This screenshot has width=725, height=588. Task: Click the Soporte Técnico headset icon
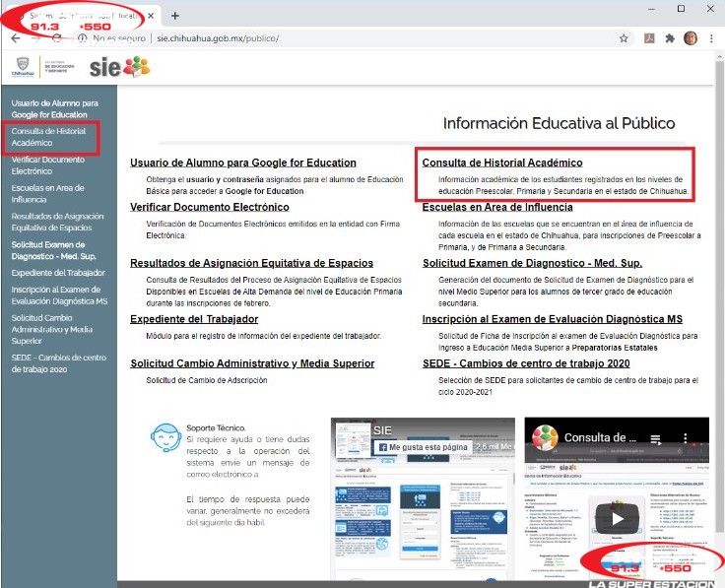coord(163,435)
